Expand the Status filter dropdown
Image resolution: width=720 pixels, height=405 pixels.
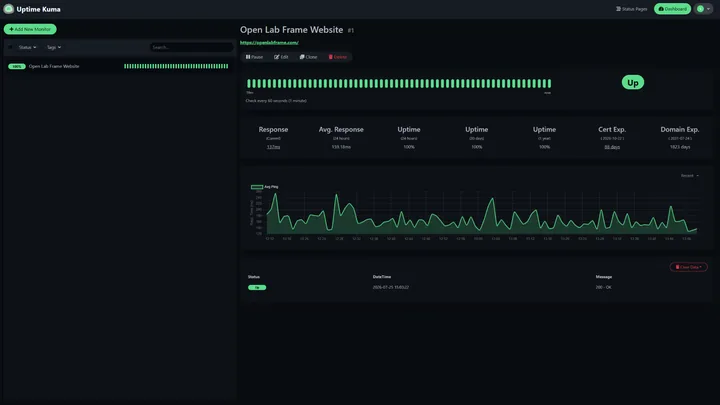click(x=27, y=47)
